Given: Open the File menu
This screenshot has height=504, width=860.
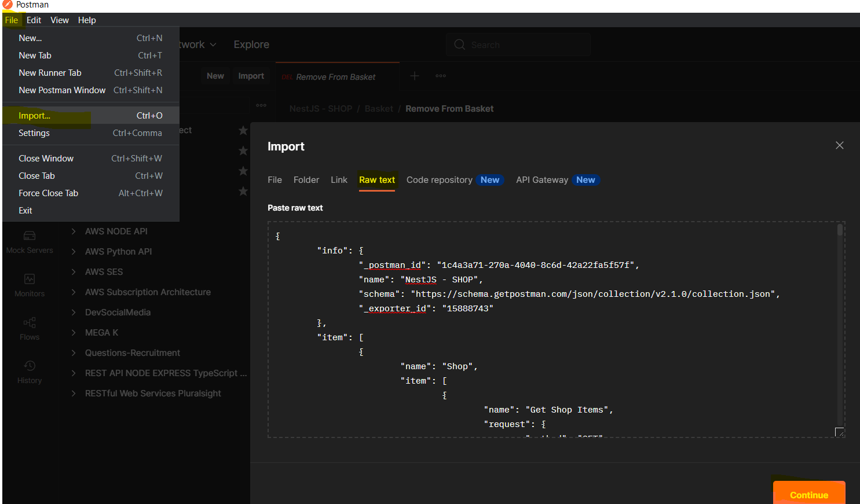Looking at the screenshot, I should pos(12,20).
